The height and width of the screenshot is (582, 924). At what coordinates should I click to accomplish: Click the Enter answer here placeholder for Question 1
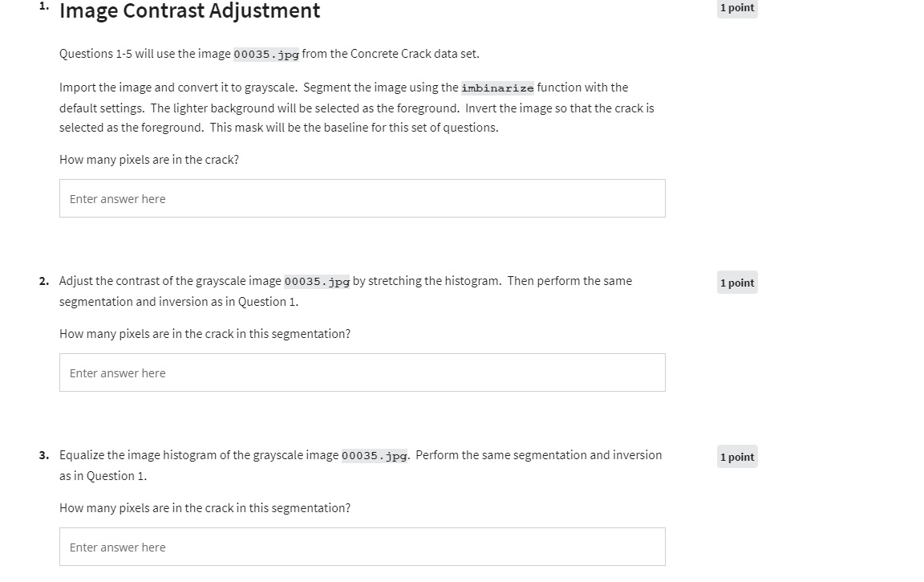click(x=117, y=198)
